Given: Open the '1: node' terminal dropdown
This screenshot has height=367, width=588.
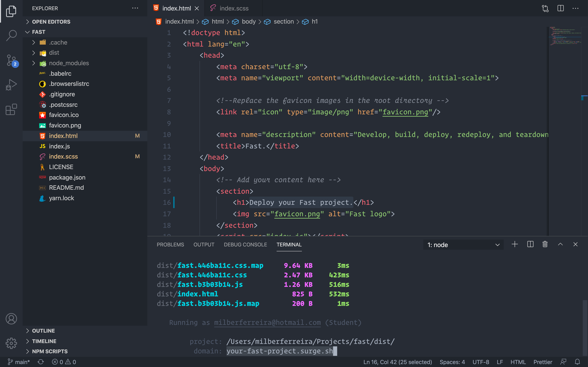Looking at the screenshot, I should pyautogui.click(x=463, y=245).
